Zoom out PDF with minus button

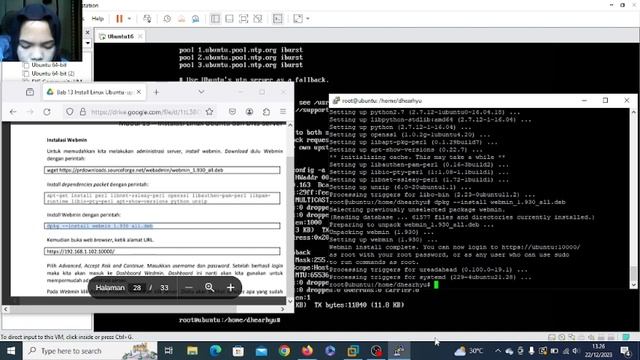[x=189, y=288]
